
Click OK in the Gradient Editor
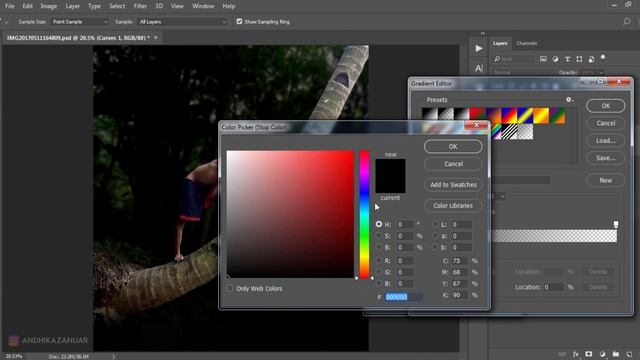click(x=606, y=106)
